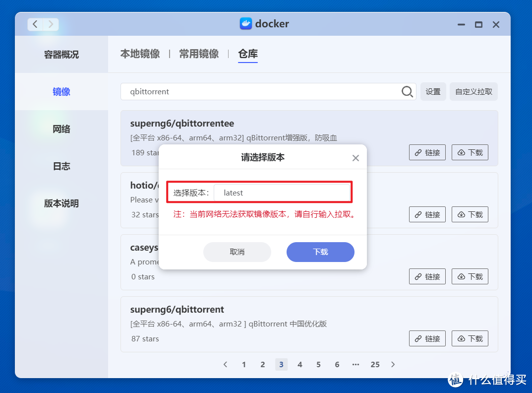Switch to the 本地镜像 tab
Screen dimensions: 532x393
(140, 54)
